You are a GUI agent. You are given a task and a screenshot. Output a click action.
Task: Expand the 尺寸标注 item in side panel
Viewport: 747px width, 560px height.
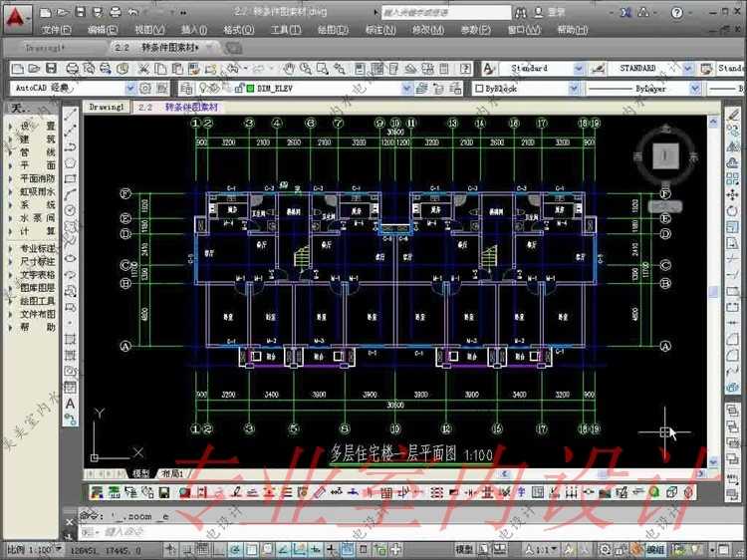coord(36,261)
